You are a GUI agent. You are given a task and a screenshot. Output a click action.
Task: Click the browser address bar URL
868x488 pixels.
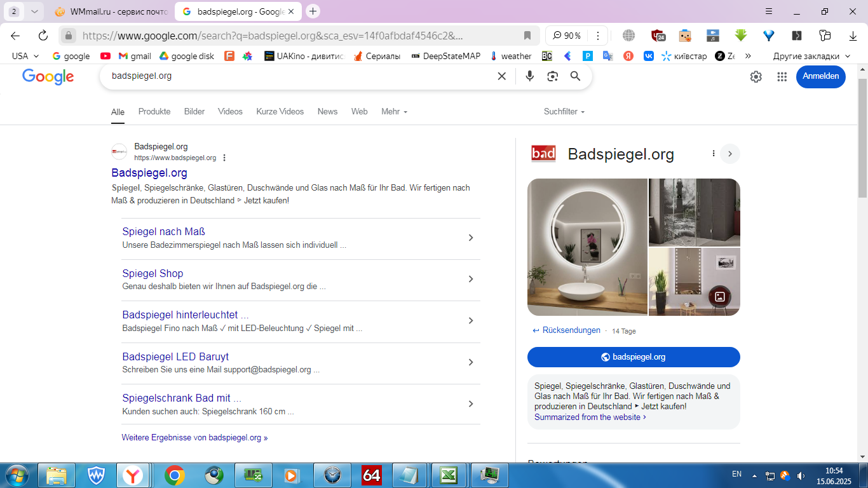273,36
